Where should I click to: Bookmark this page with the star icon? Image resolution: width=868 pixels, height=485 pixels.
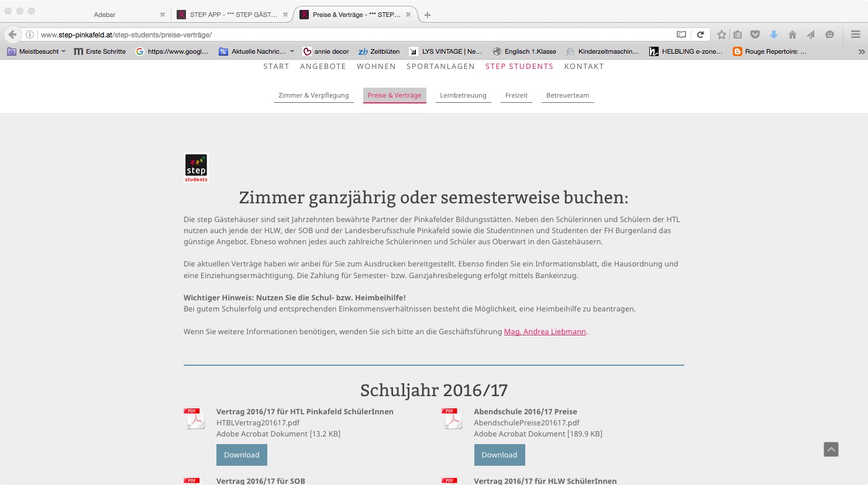tap(722, 34)
